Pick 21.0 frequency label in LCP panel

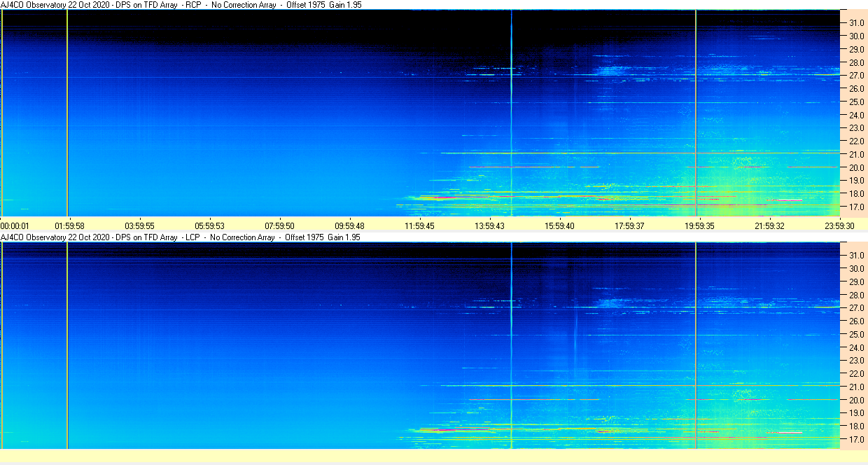856,387
